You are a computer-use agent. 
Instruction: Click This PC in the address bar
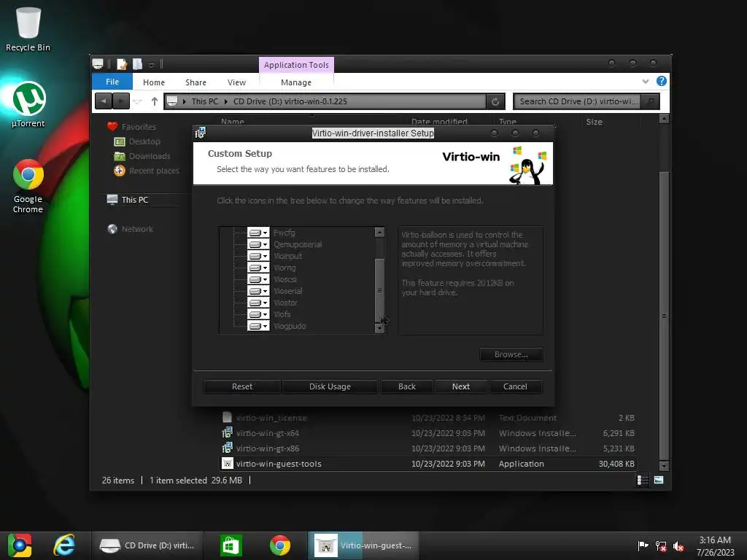[x=205, y=101]
